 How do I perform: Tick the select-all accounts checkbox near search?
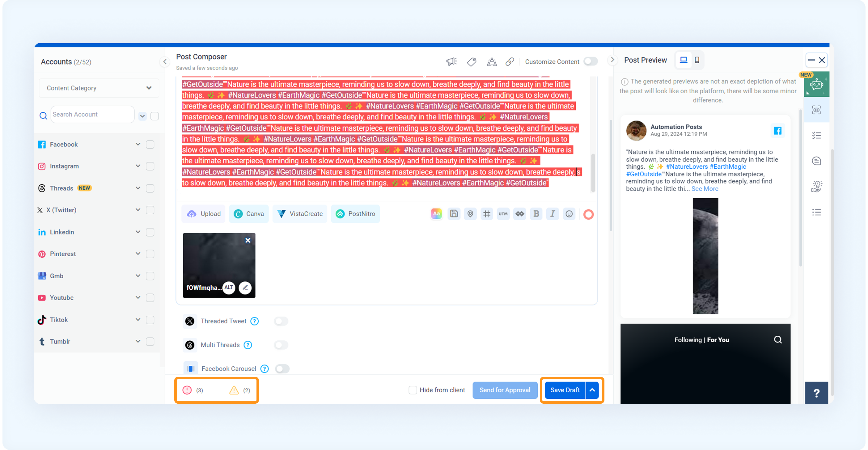[155, 116]
